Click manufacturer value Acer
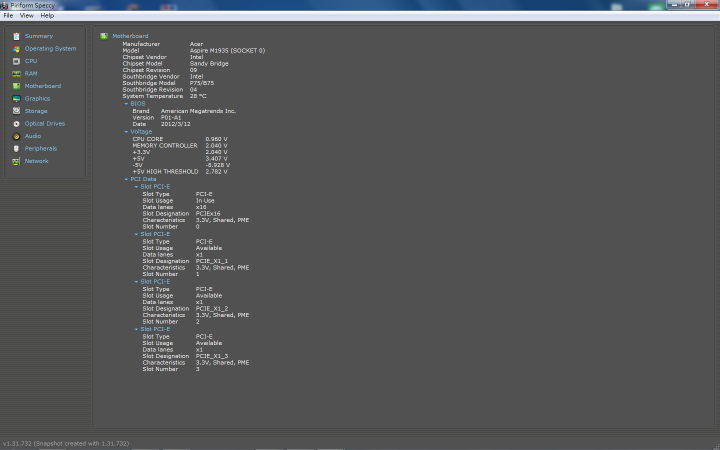720x450 pixels. pyautogui.click(x=196, y=44)
